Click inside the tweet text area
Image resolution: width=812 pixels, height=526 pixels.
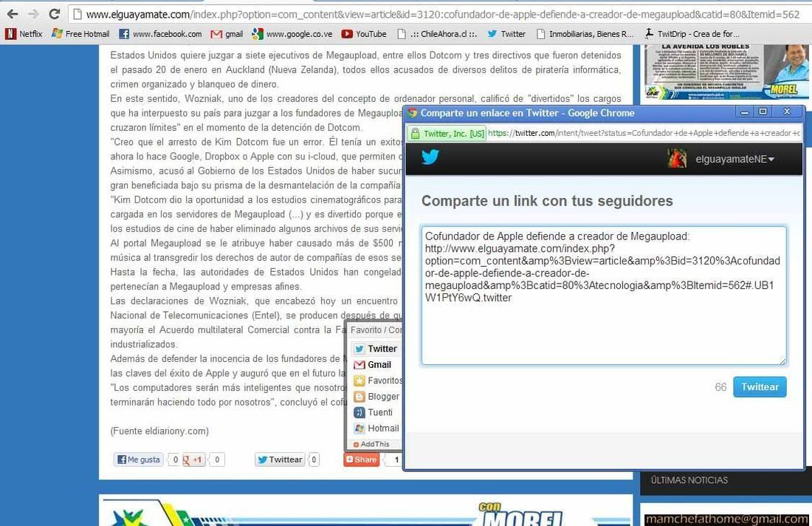tap(604, 296)
